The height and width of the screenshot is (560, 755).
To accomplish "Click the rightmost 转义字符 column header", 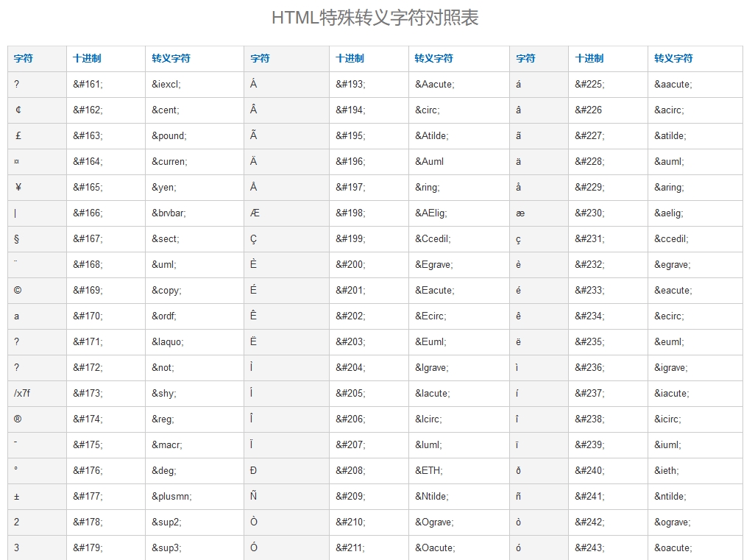I will (x=672, y=58).
